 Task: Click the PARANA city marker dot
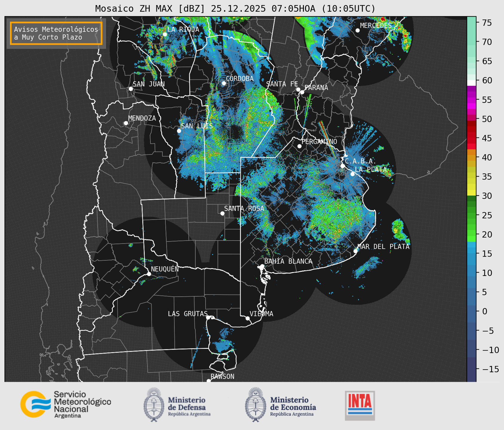point(302,92)
